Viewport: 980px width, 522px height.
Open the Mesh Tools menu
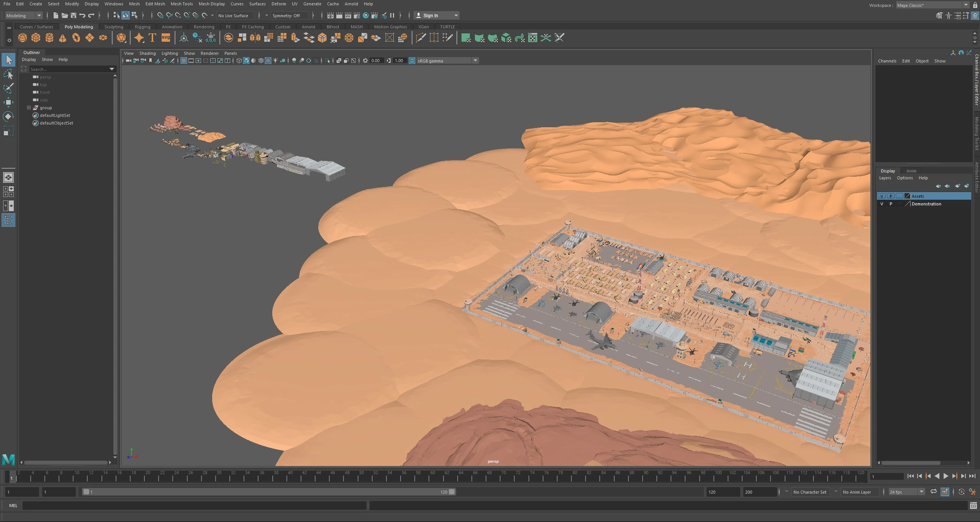tap(182, 4)
